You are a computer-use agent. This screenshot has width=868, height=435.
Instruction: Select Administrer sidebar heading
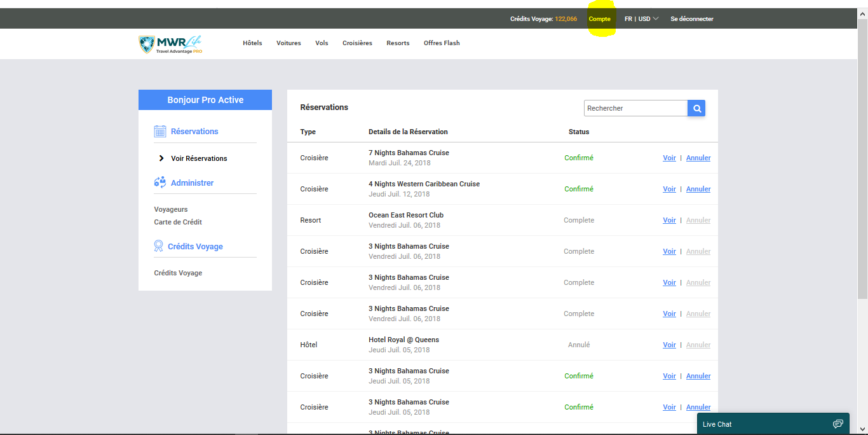192,183
